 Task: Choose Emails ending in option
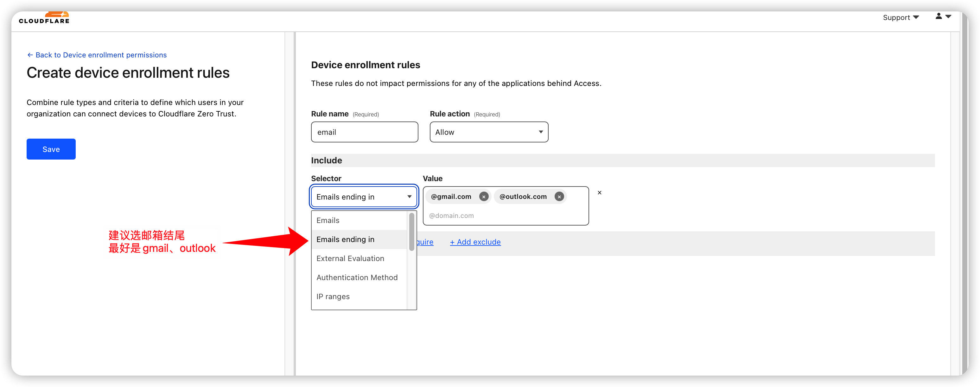(346, 239)
